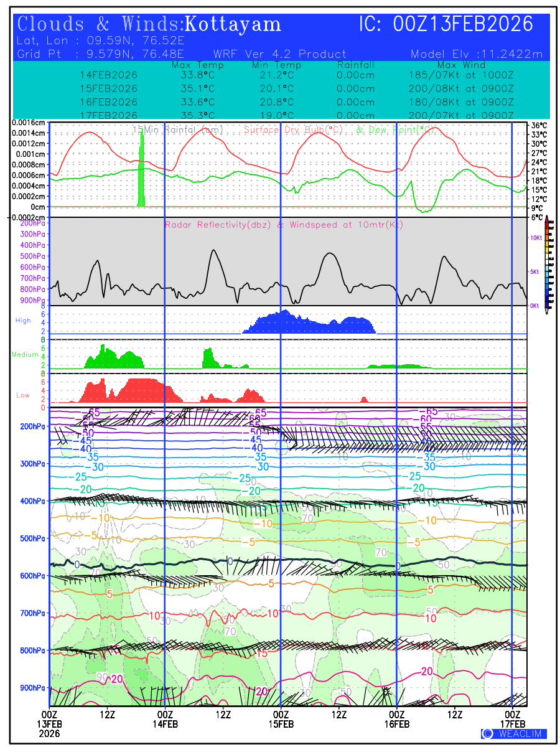This screenshot has height=747, width=560.
Task: Click the 'Max Wind' column header
Action: pyautogui.click(x=461, y=65)
